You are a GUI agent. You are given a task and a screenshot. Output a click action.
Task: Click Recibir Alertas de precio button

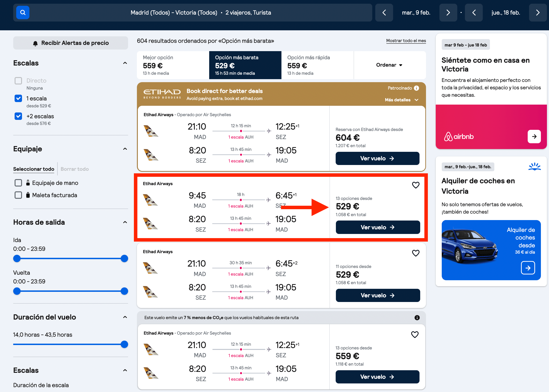(x=71, y=43)
